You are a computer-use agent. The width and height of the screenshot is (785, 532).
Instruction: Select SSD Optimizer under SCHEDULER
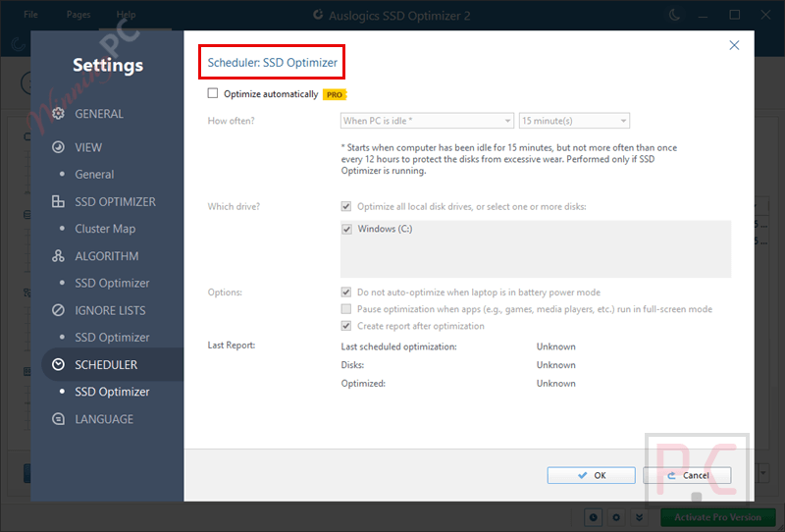[112, 392]
